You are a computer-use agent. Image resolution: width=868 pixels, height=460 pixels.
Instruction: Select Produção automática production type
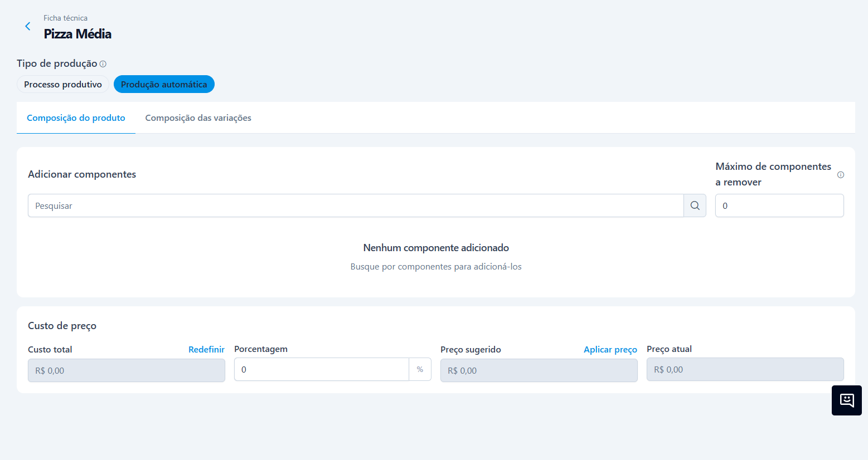[164, 85]
